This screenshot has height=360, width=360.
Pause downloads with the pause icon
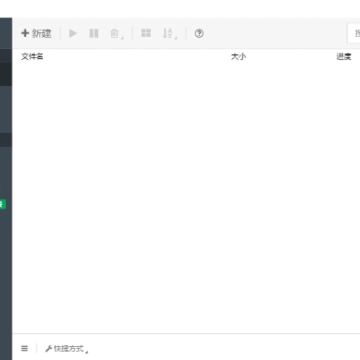pyautogui.click(x=94, y=33)
